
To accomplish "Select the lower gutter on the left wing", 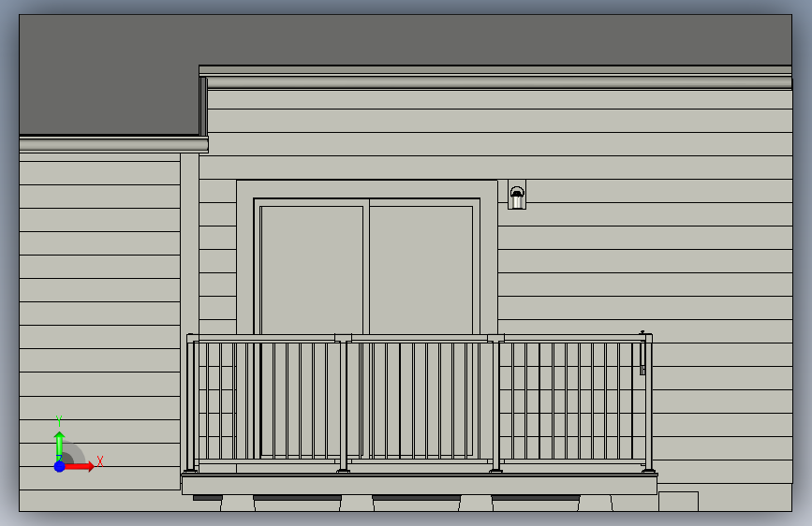I will pos(114,144).
